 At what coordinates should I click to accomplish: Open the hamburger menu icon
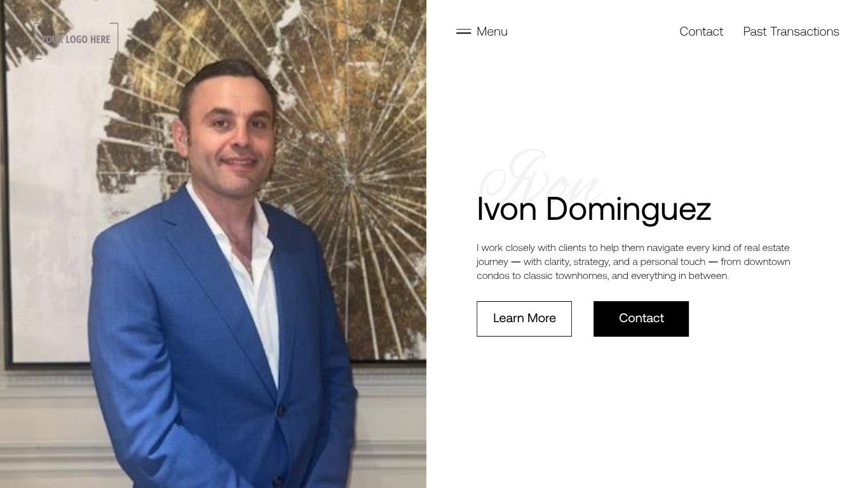click(x=463, y=31)
